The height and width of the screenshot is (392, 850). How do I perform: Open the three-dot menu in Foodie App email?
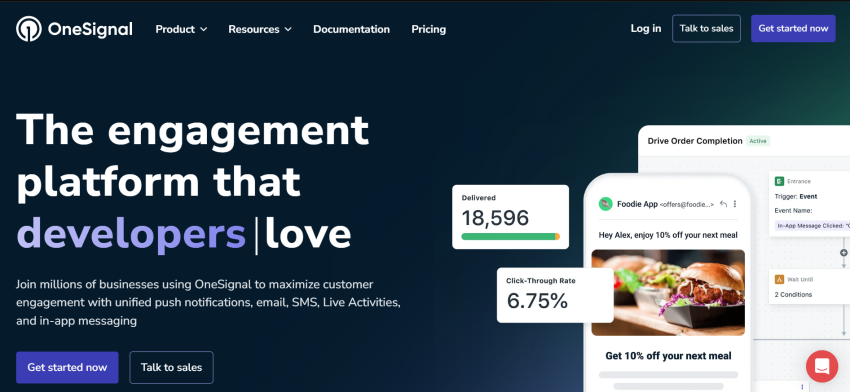pyautogui.click(x=735, y=204)
